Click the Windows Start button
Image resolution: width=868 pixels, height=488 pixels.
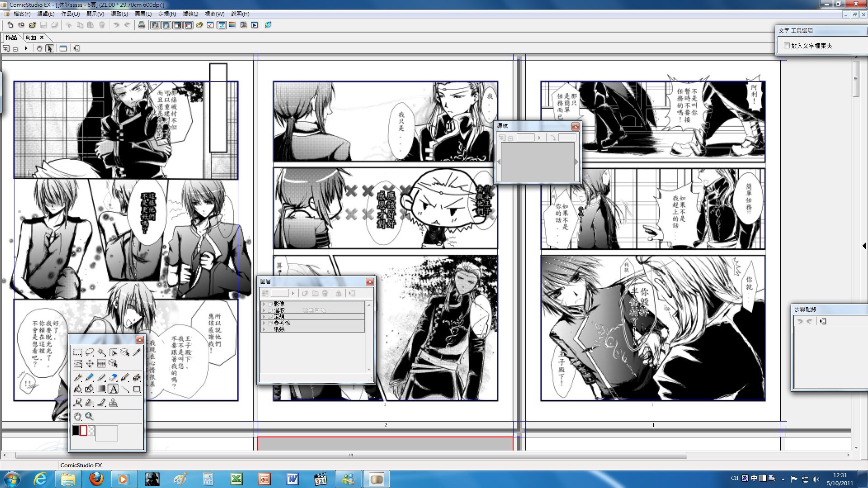[12, 479]
